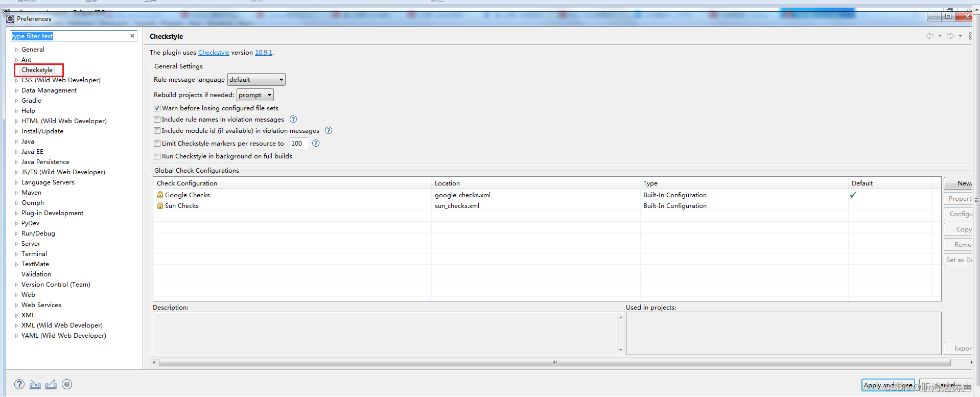Select Version Control (Team) category
This screenshot has height=397, width=980.
[56, 285]
